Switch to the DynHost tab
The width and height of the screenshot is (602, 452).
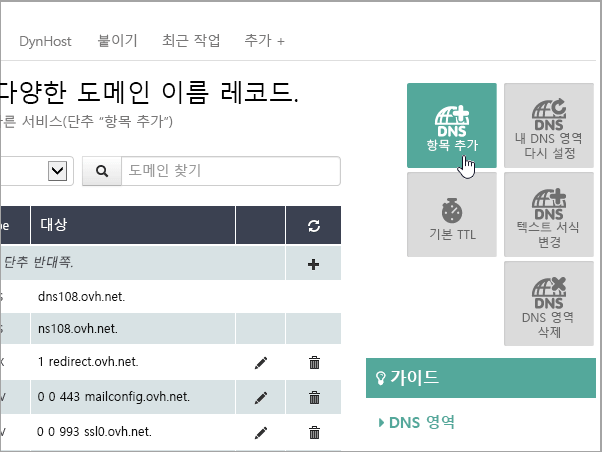point(44,41)
